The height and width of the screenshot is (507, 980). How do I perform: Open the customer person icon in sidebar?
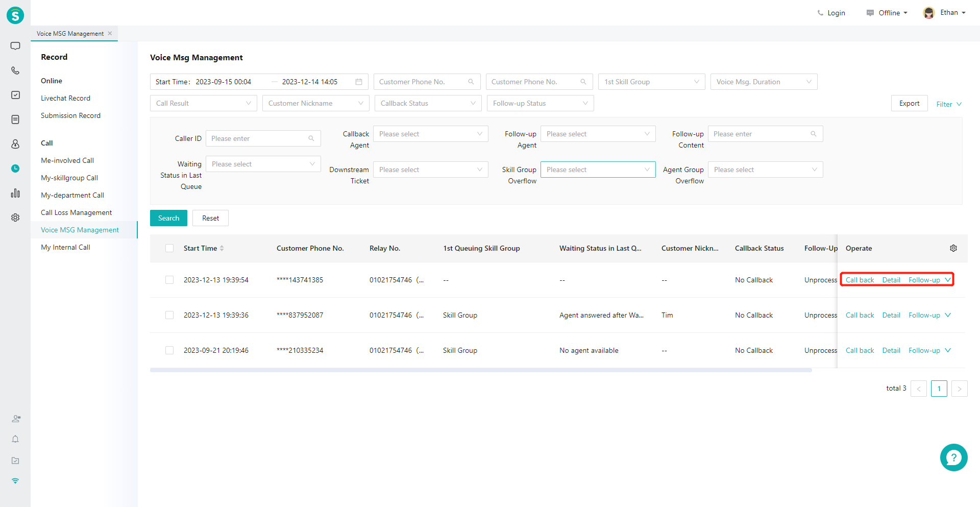(15, 144)
